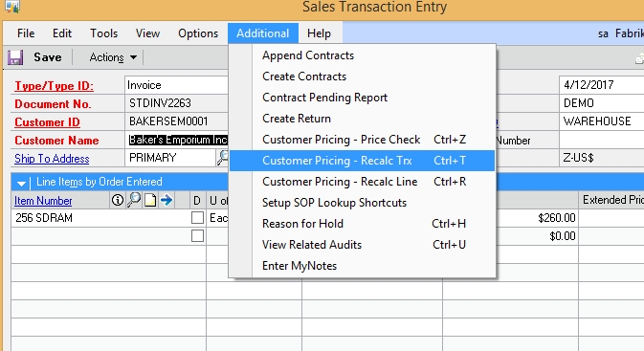
Task: Select Customer Pricing - Recalc Trx
Action: point(363,161)
